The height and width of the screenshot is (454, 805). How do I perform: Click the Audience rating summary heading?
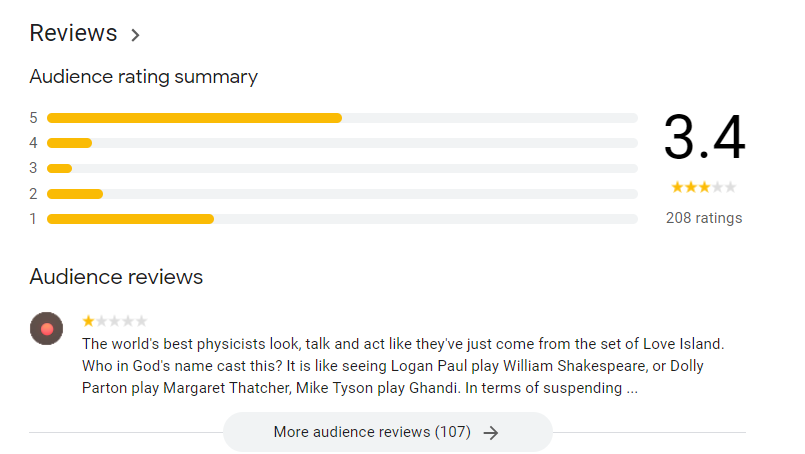coord(143,77)
